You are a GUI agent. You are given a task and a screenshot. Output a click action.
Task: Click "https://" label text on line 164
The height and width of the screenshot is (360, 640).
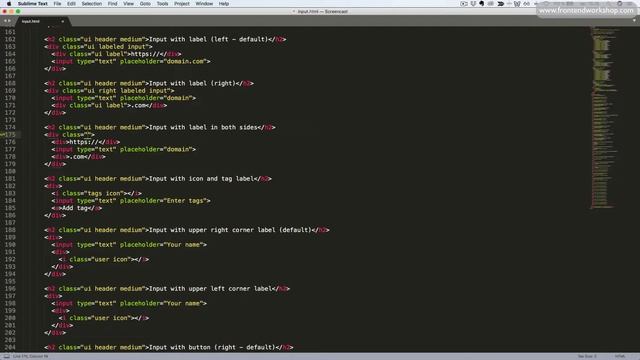tap(145, 54)
